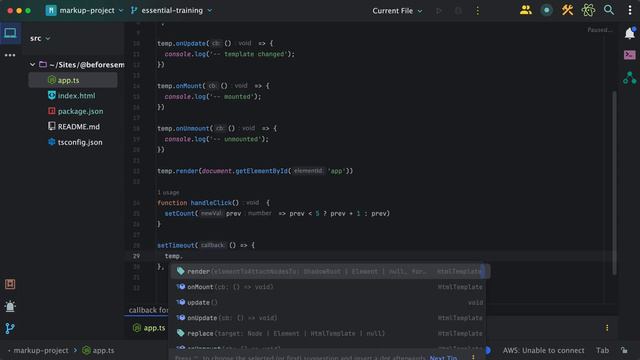
Task: Choose render completion suggestion
Action: [x=329, y=271]
